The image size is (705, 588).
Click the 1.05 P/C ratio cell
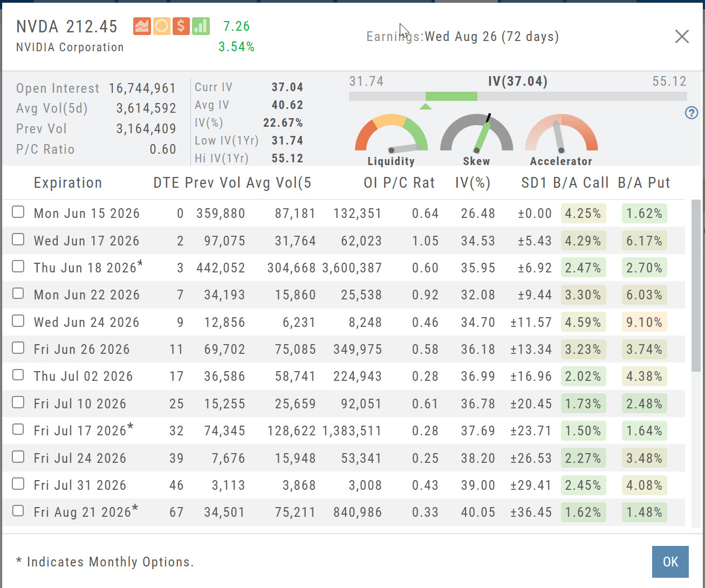(425, 241)
